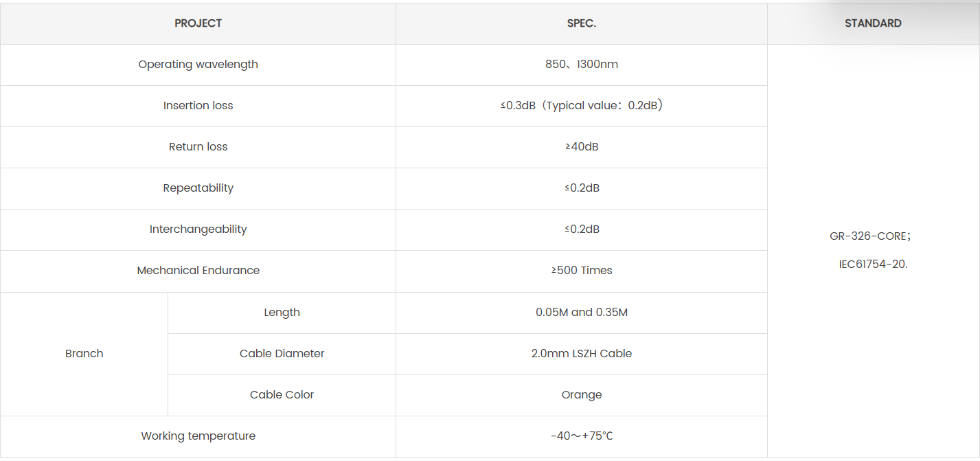Select the Return loss label
The image size is (980, 461).
pos(198,147)
